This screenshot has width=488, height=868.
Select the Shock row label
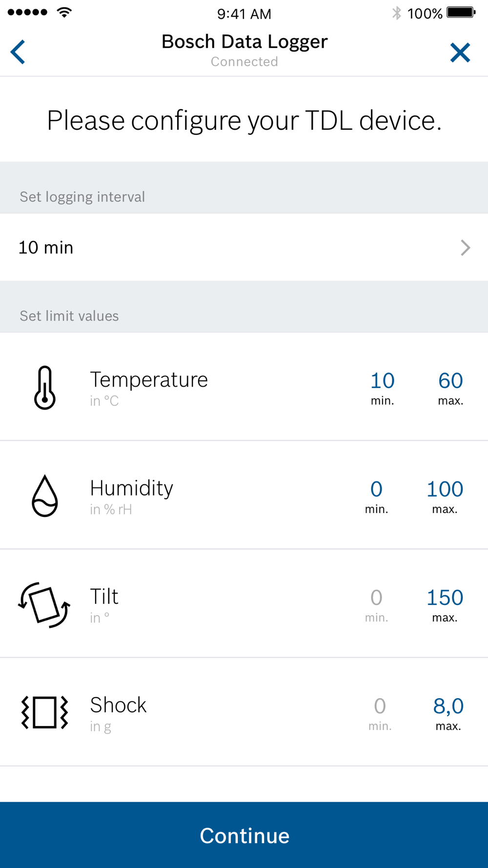click(x=118, y=705)
